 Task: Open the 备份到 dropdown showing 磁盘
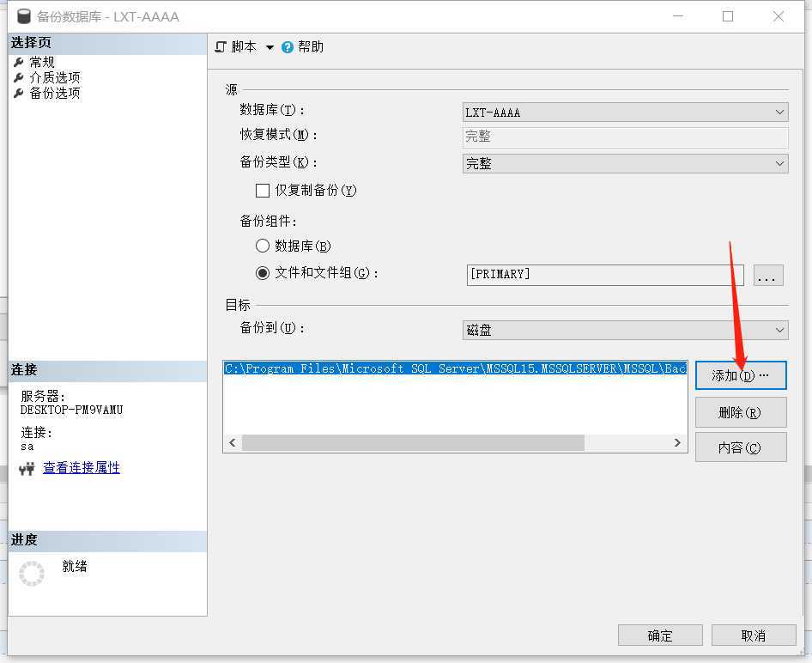(x=625, y=330)
